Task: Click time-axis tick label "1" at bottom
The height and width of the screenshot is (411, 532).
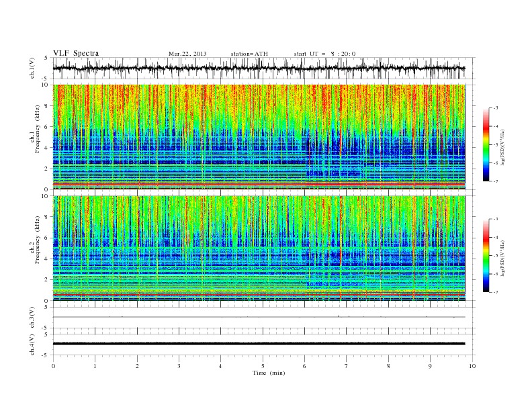Action: point(95,366)
